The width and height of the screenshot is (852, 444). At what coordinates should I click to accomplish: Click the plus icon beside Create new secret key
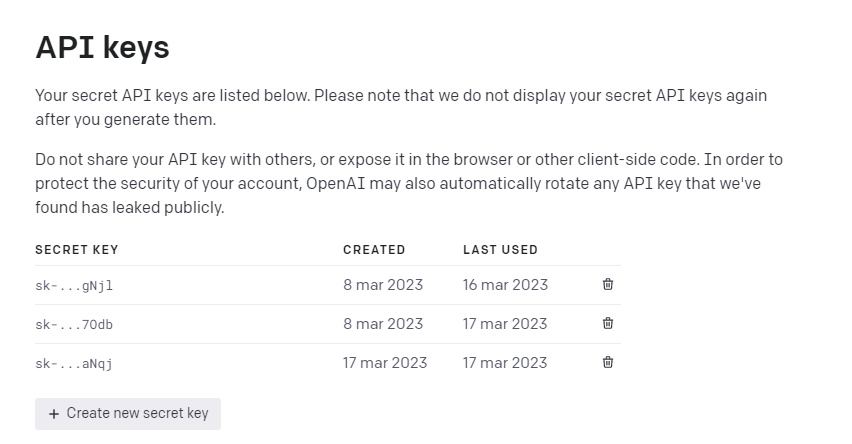(x=54, y=413)
